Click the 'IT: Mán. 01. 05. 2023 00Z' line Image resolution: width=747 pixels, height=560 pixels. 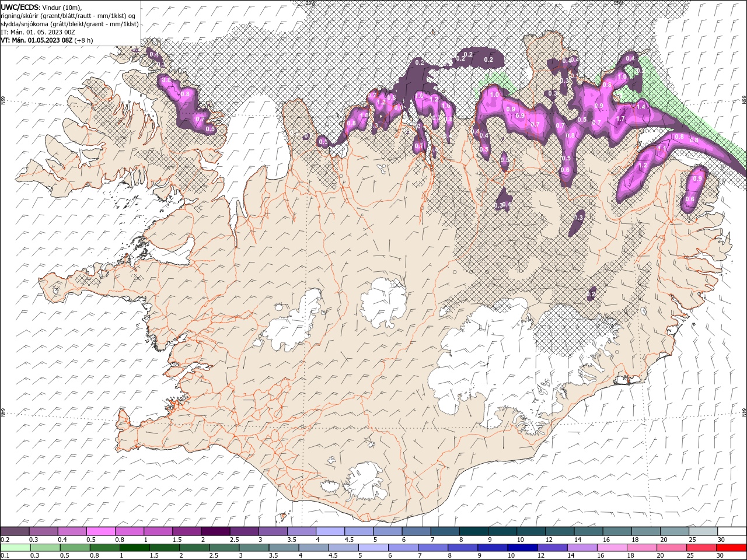pos(38,32)
